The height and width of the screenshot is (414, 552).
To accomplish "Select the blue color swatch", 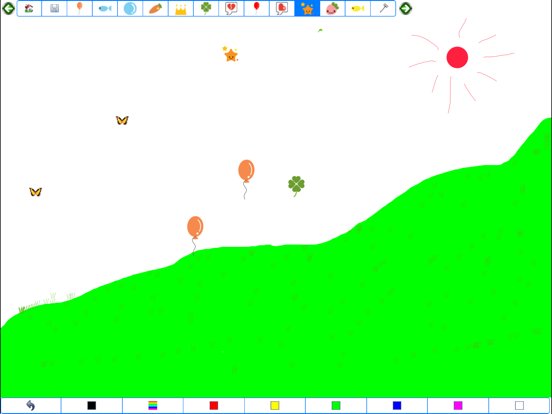I will pos(397,406).
